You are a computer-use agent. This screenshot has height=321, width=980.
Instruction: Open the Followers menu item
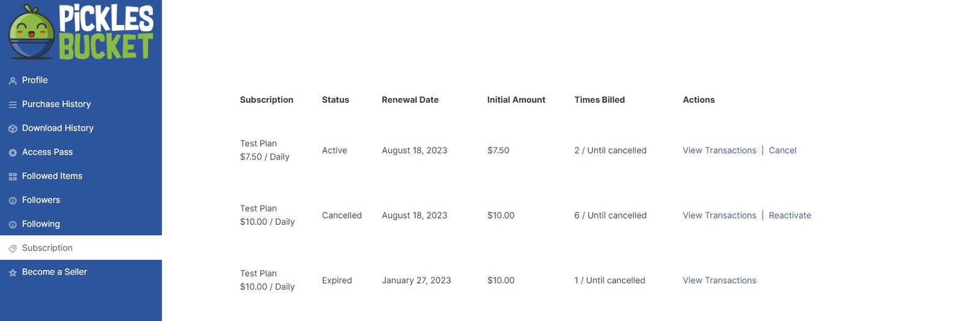pos(41,200)
